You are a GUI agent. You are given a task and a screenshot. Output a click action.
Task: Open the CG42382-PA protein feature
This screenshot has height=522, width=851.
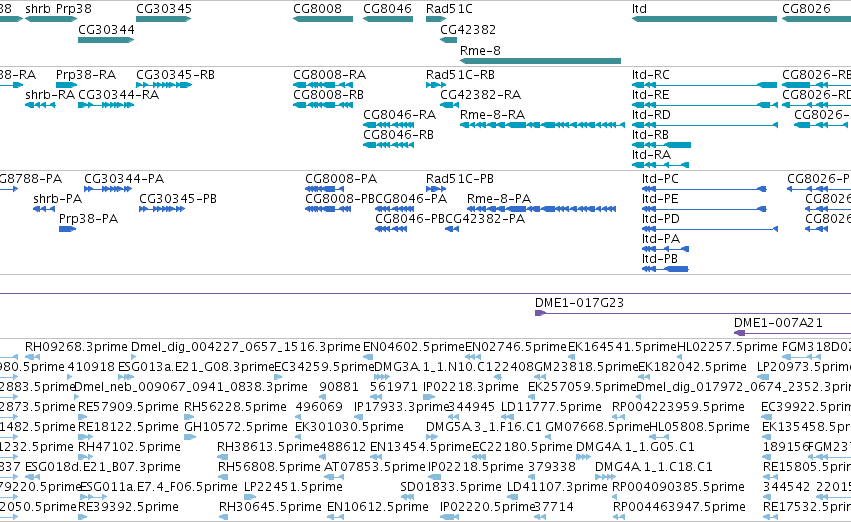452,229
